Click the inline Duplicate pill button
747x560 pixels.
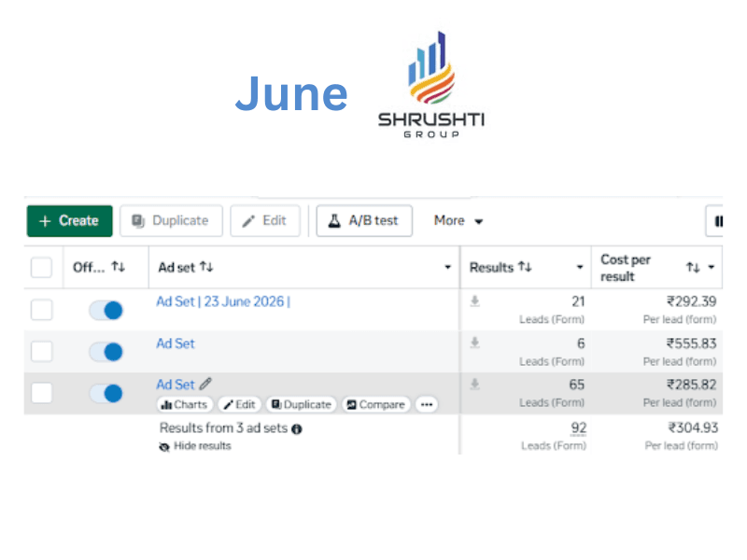click(x=301, y=405)
